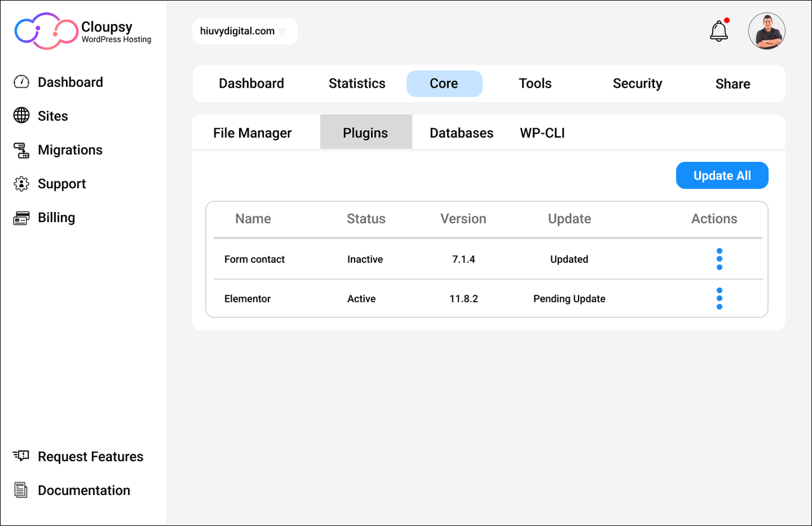Open the WP-CLI tab
This screenshot has height=526, width=812.
pos(542,133)
